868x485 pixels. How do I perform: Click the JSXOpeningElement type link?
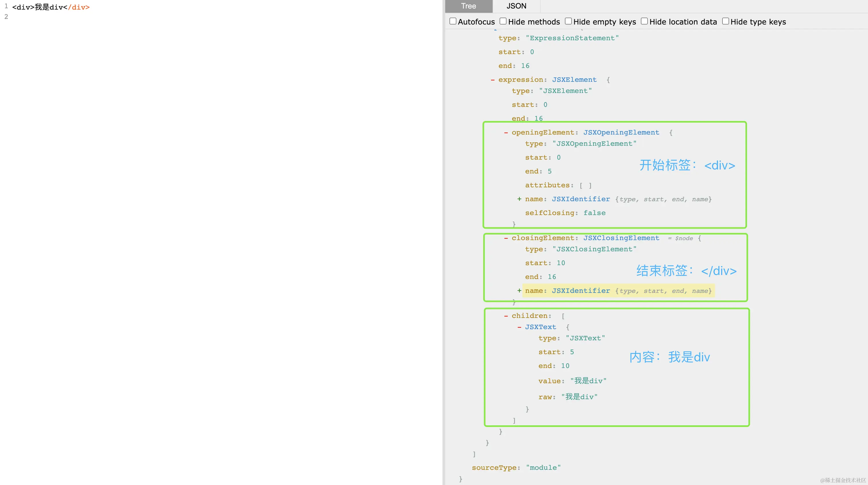[x=621, y=133]
